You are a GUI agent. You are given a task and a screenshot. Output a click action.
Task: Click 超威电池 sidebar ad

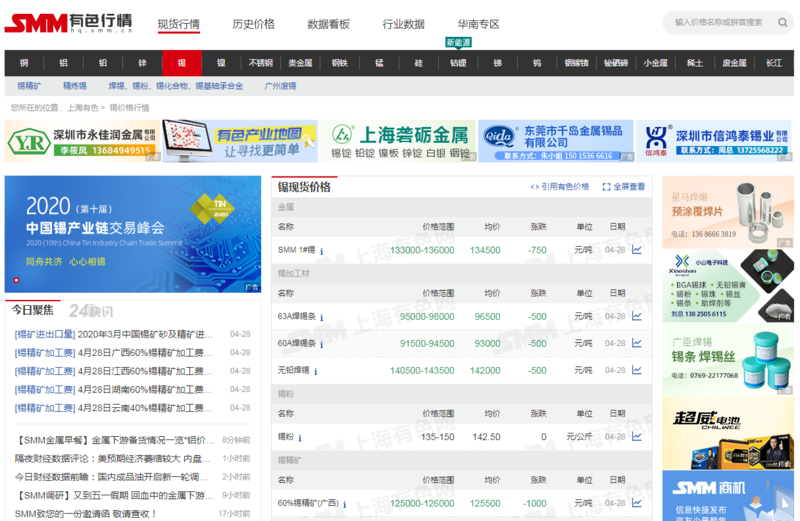pos(728,434)
